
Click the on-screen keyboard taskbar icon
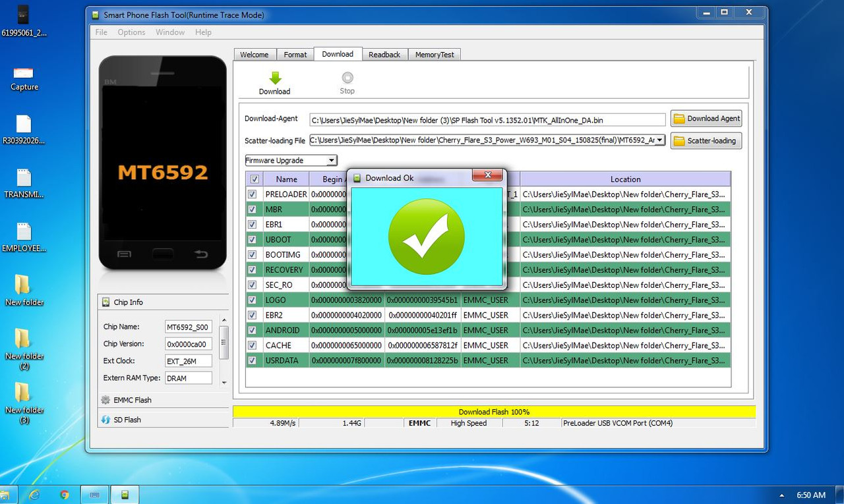(x=94, y=494)
